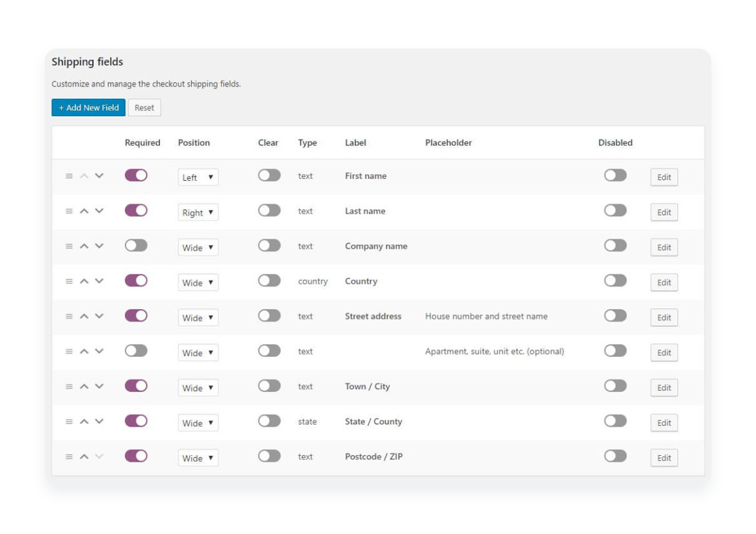Click the Label column header
The image size is (756, 534).
coord(356,142)
